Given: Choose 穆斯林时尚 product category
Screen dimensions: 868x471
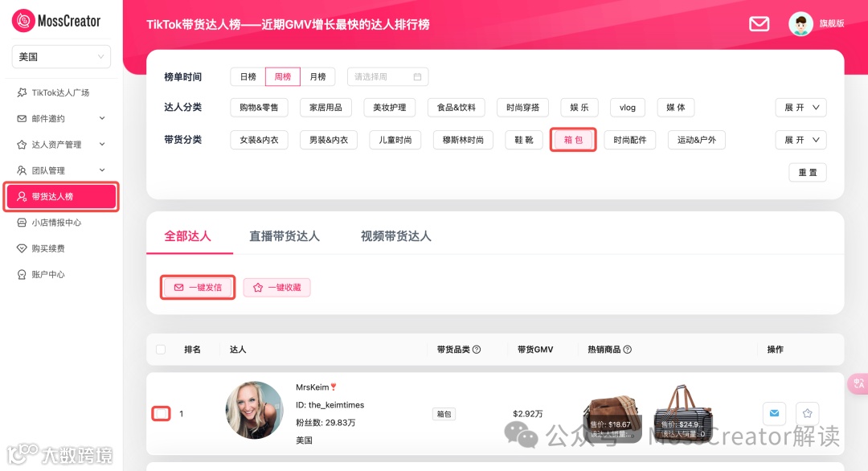Looking at the screenshot, I should click(463, 140).
